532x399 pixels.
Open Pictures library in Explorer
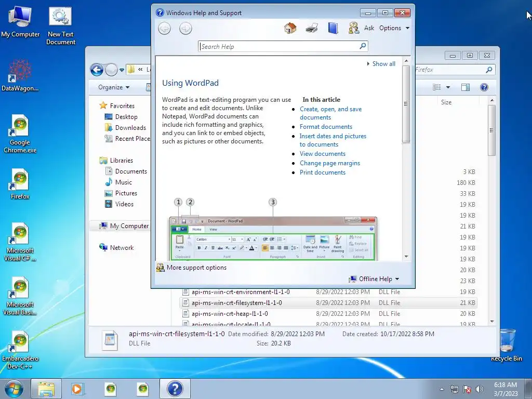click(121, 193)
